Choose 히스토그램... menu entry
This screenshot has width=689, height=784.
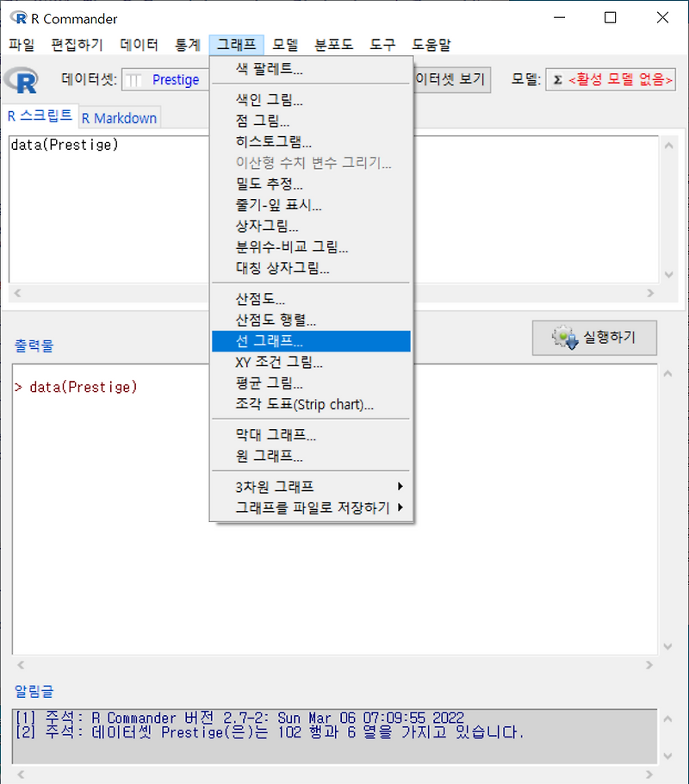311,141
